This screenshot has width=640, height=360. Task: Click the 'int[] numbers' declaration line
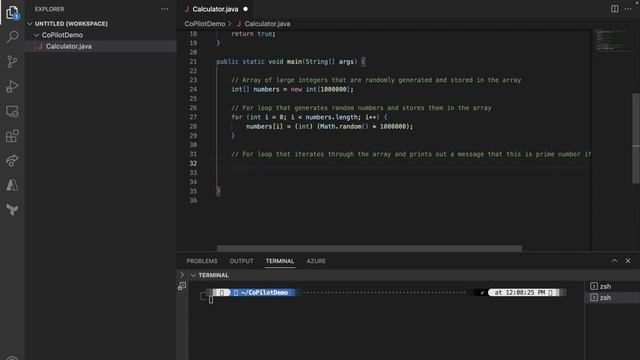pos(292,89)
